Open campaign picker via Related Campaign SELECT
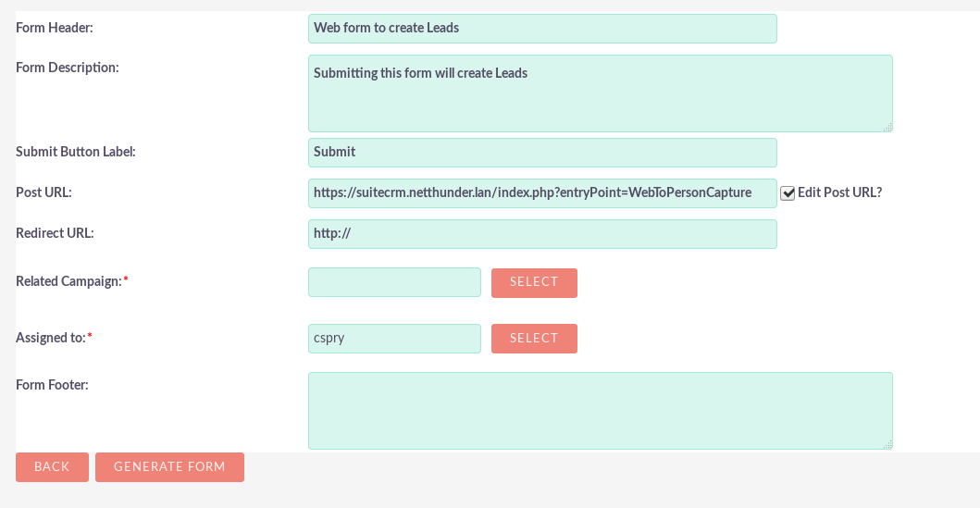This screenshot has height=508, width=980. pyautogui.click(x=534, y=283)
